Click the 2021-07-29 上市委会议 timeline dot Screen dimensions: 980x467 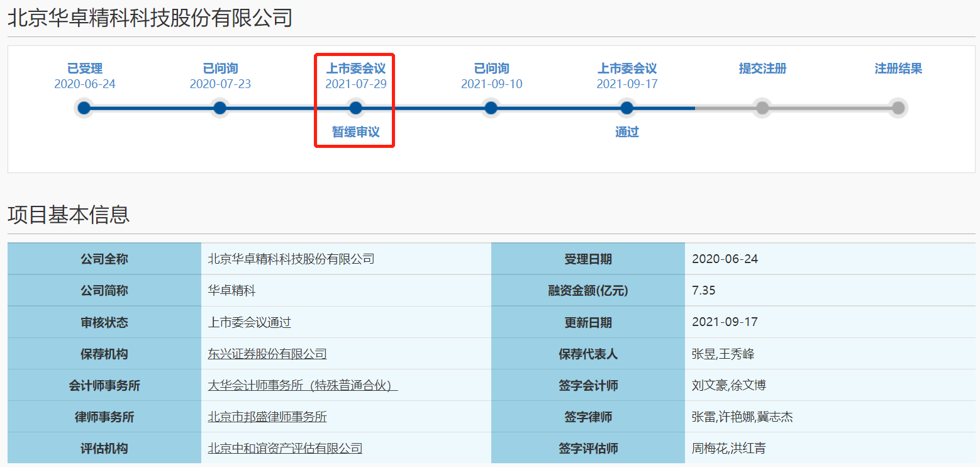point(355,108)
